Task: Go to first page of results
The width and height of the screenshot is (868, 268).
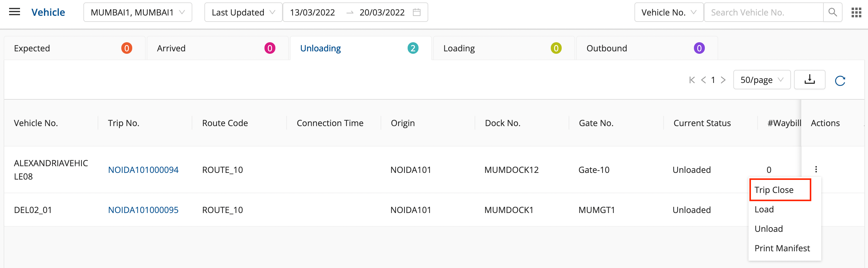Action: coord(692,80)
